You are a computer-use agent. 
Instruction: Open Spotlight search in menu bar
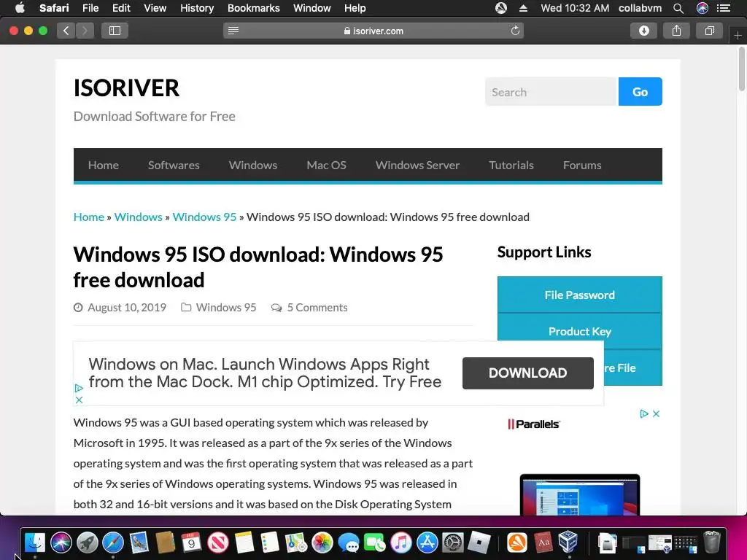pos(678,8)
